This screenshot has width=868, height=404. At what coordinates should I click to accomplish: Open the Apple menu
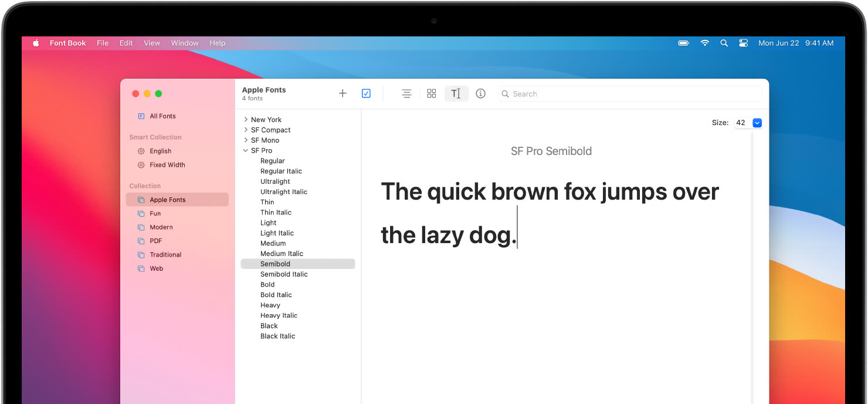point(36,43)
